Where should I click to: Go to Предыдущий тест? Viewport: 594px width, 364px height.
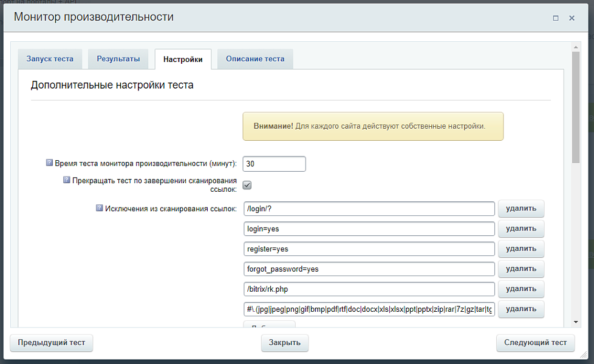[x=52, y=343]
